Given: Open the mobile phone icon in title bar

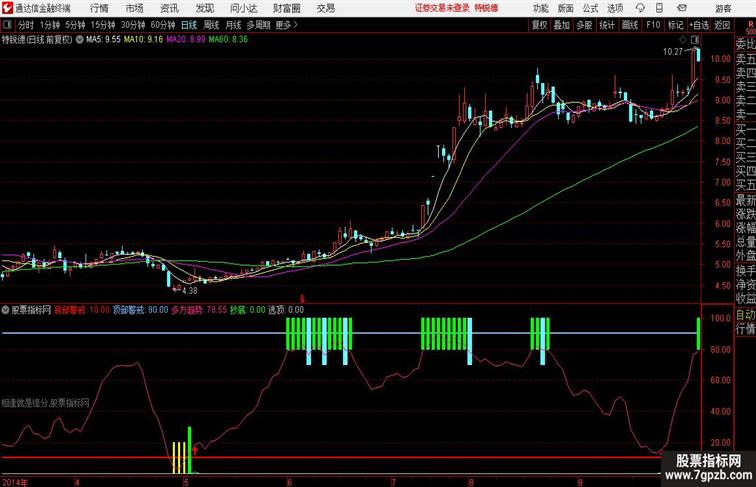Looking at the screenshot, I should (659, 8).
